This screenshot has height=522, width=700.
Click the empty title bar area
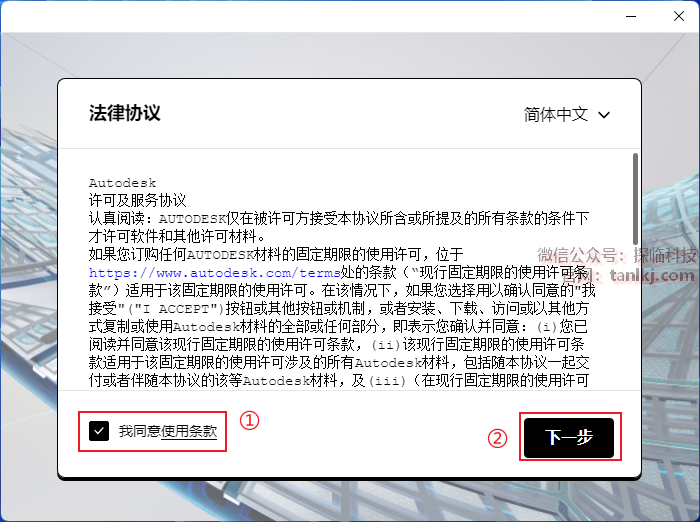pos(300,16)
